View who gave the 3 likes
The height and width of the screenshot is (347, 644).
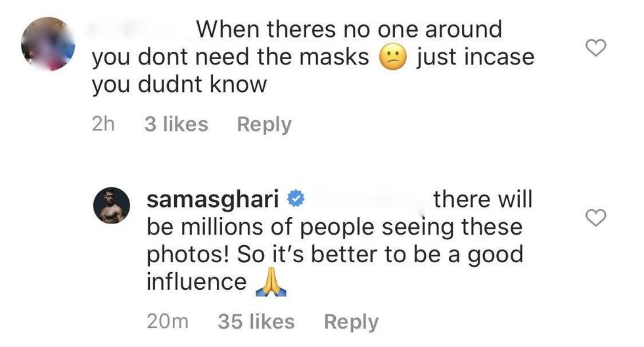175,124
